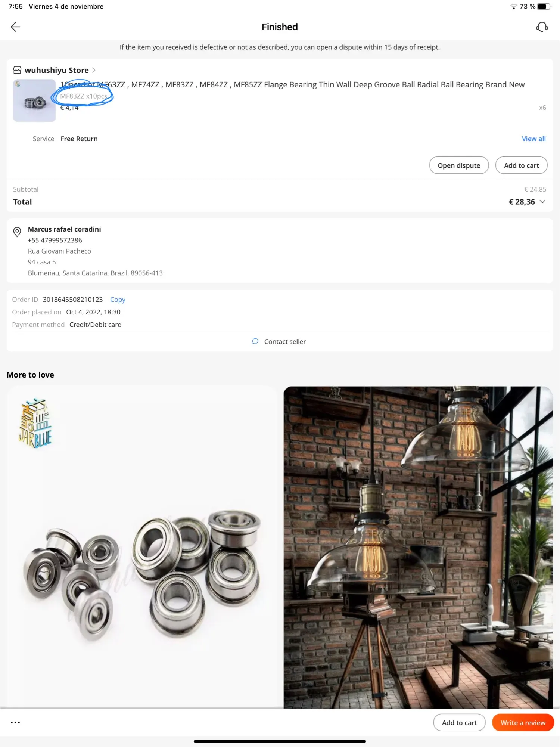The height and width of the screenshot is (747, 560).
Task: Expand the Total price breakdown chevron
Action: pyautogui.click(x=542, y=202)
